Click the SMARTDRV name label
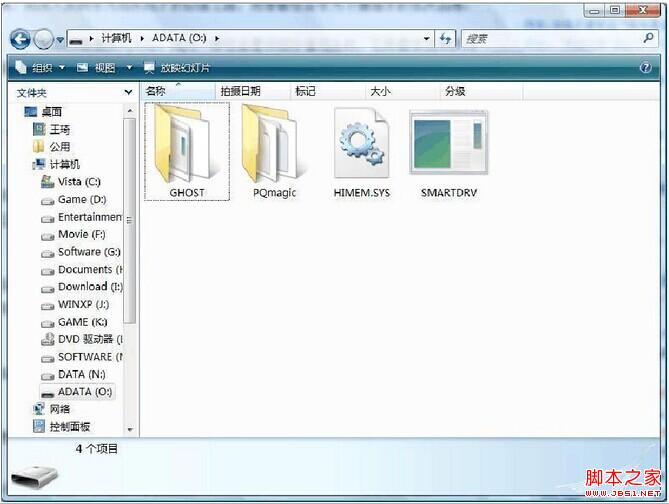This screenshot has height=504, width=669. 449,193
